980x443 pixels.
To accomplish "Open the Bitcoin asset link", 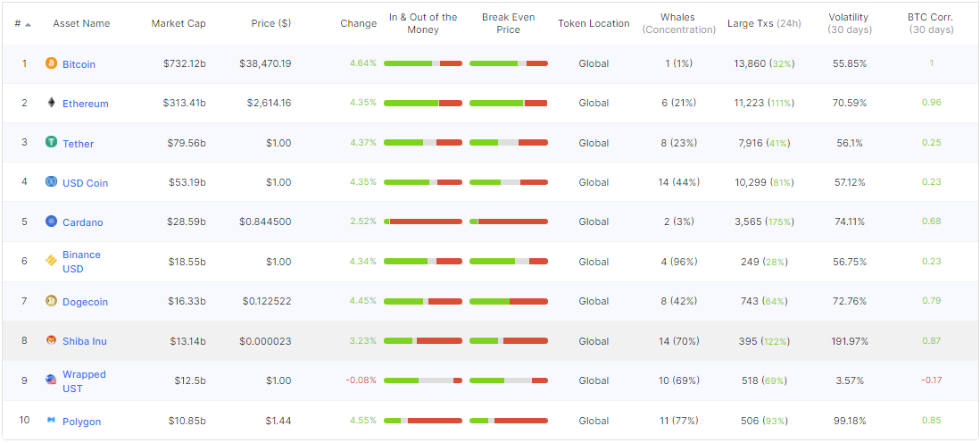I will pos(79,63).
